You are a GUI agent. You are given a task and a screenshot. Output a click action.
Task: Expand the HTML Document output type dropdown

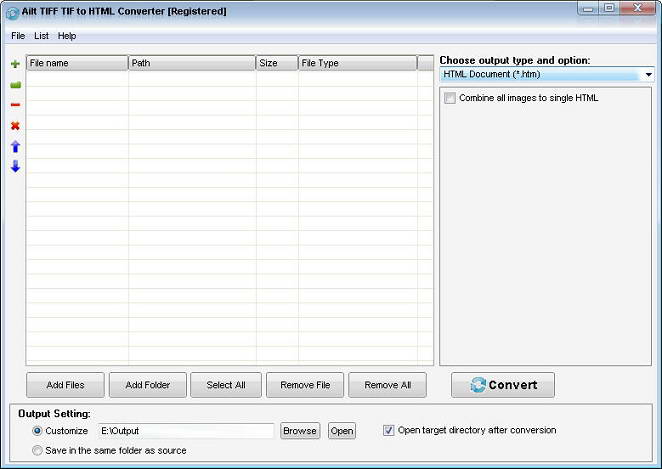[648, 75]
